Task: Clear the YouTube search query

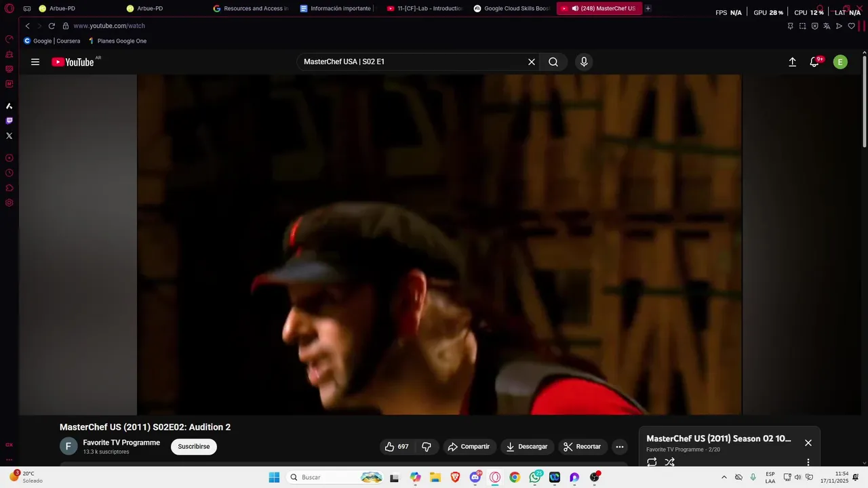Action: click(532, 62)
